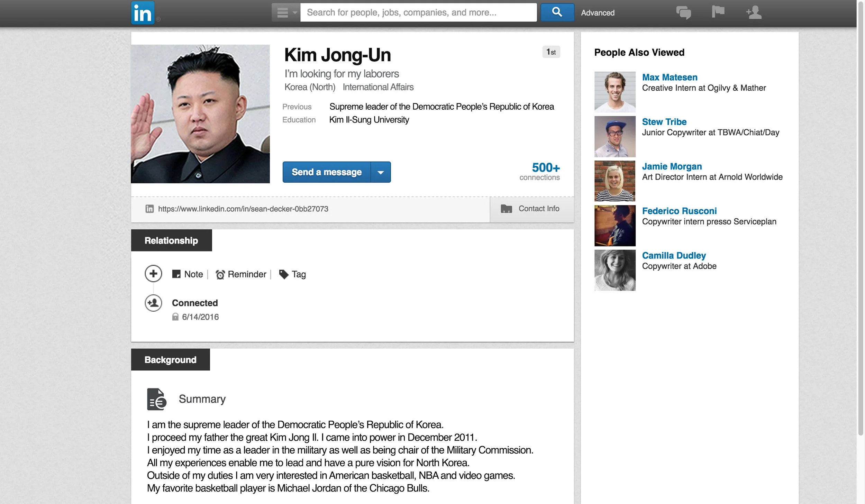Screen dimensions: 865x504
Task: Click the Supreme leader previous position text
Action: 441,107
